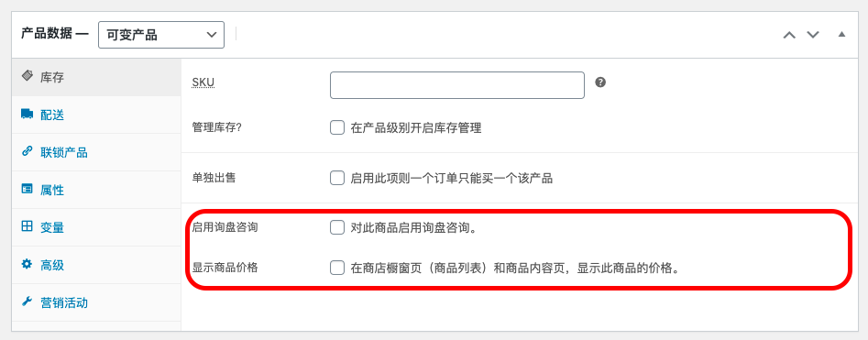Select the 营销活动 tab label
Viewport: 868px width, 340px height.
coord(63,303)
